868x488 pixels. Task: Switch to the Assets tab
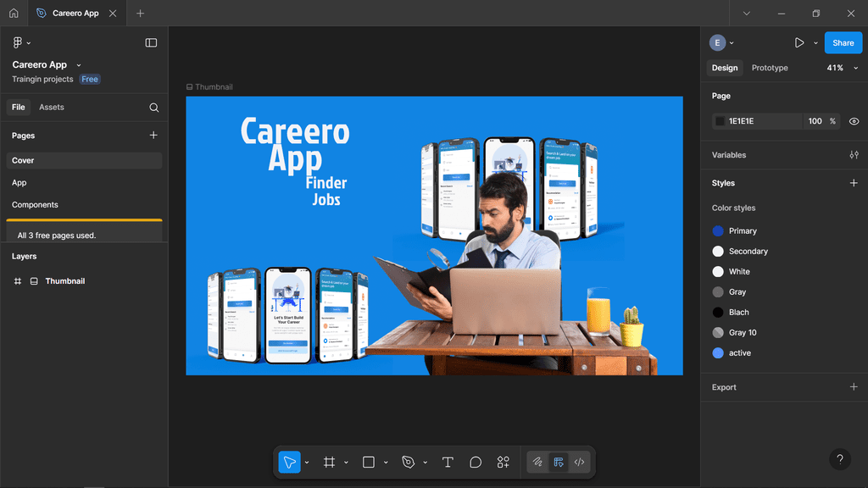52,108
